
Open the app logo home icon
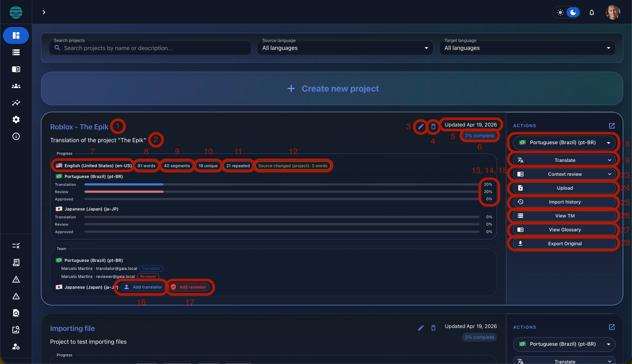point(16,12)
